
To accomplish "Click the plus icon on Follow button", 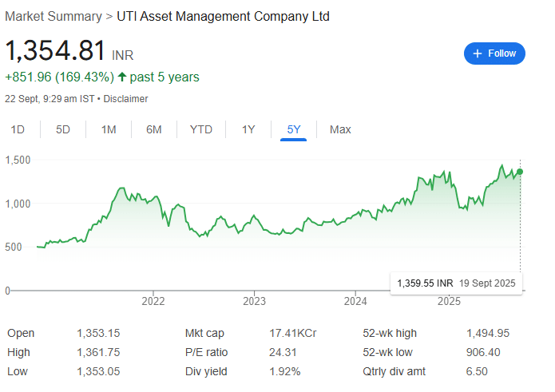I will 478,53.
